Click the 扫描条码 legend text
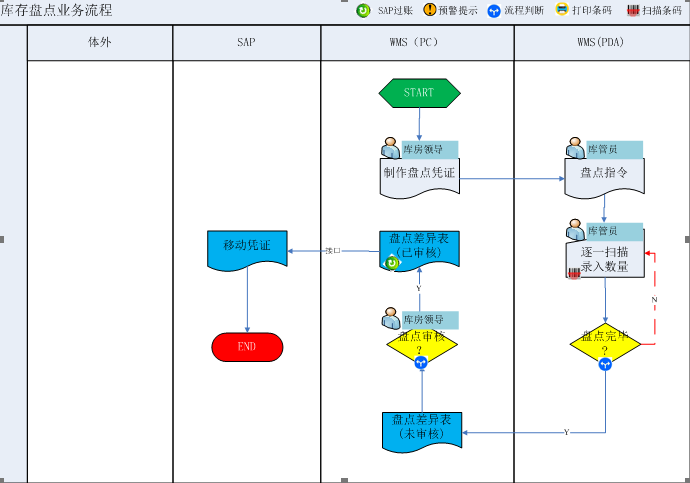 [x=662, y=11]
